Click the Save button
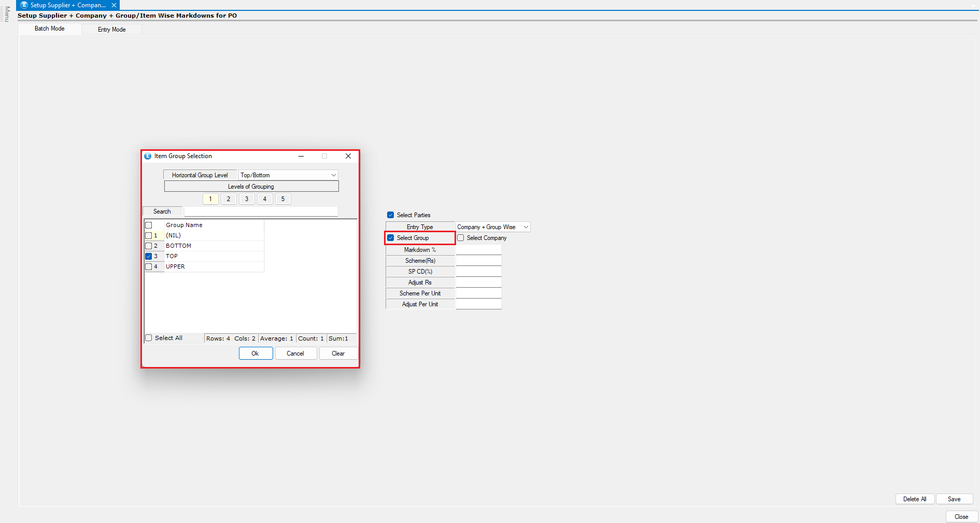Image resolution: width=980 pixels, height=523 pixels. (x=954, y=499)
